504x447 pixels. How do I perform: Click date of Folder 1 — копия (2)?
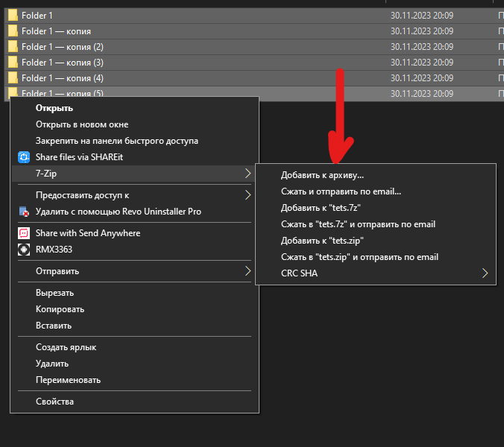[422, 47]
